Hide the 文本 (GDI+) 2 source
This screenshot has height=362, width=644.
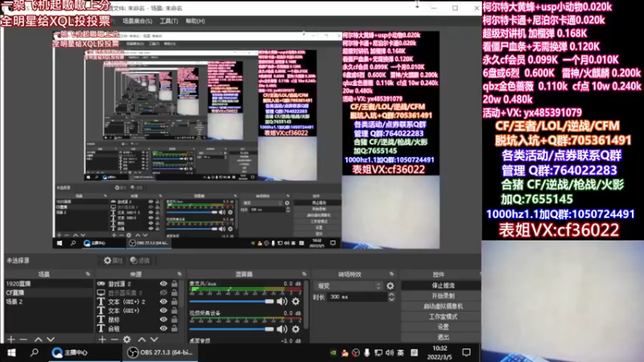click(x=163, y=302)
